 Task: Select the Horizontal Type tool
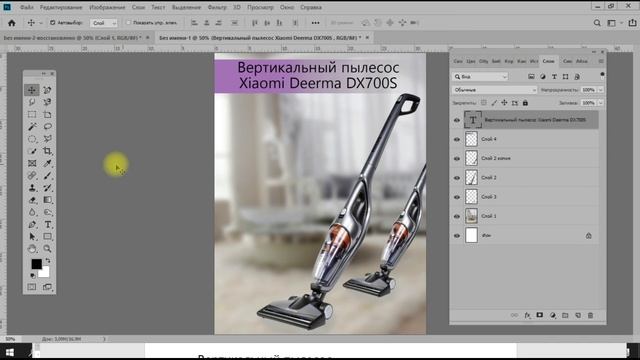click(x=47, y=224)
